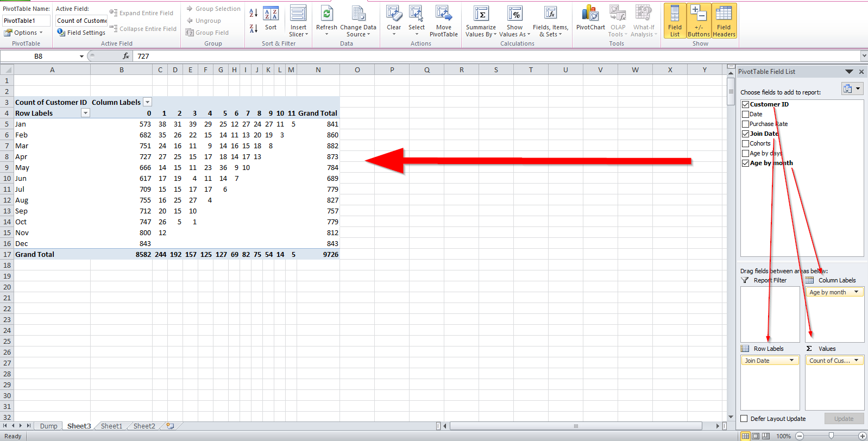The height and width of the screenshot is (441, 868).
Task: Open the Column Labels filter dropdown
Action: (147, 102)
